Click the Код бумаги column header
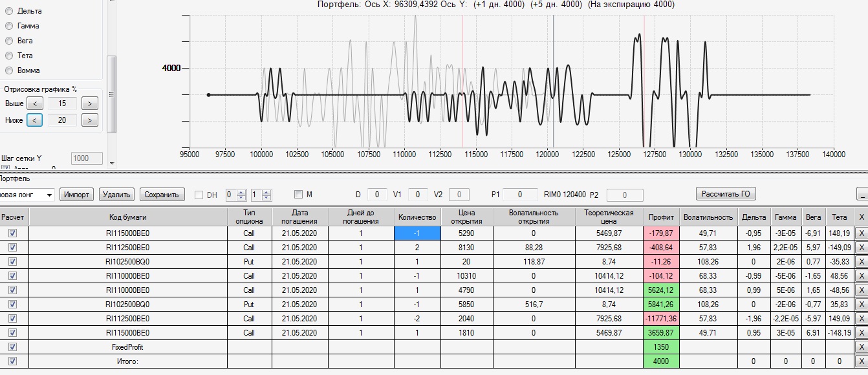The image size is (868, 375). pyautogui.click(x=128, y=217)
